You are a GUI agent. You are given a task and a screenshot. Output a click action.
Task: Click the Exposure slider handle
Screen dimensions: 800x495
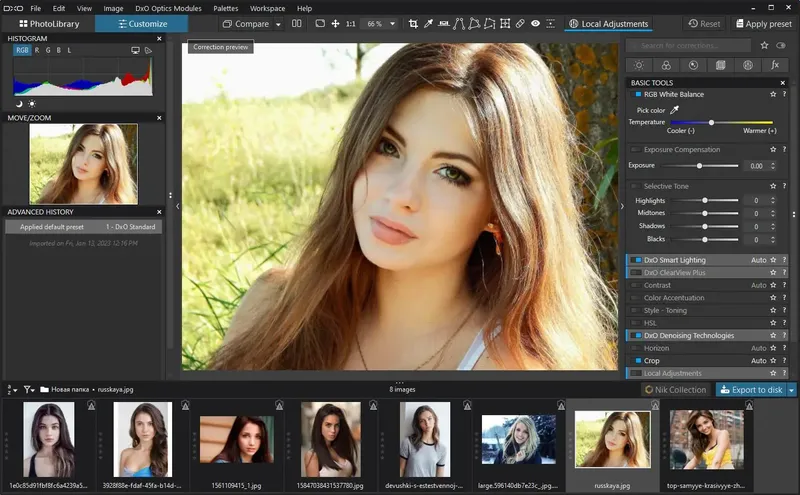pyautogui.click(x=699, y=166)
